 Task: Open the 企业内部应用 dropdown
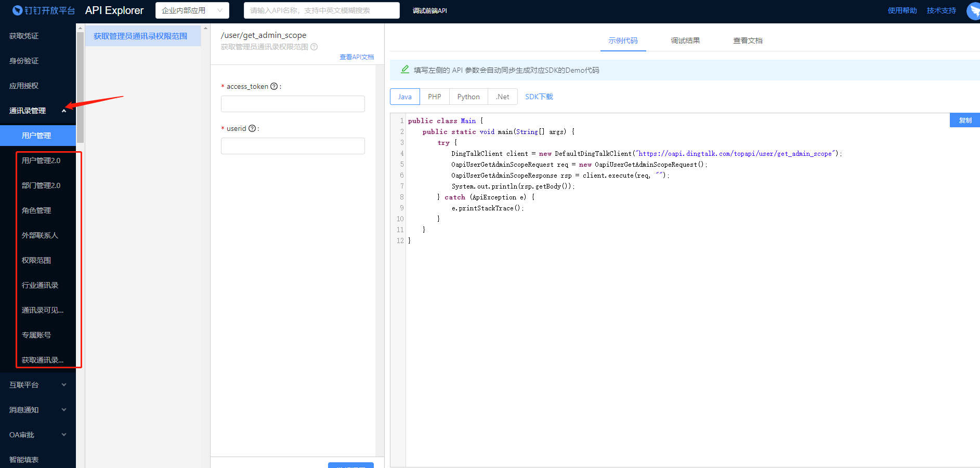[x=192, y=10]
